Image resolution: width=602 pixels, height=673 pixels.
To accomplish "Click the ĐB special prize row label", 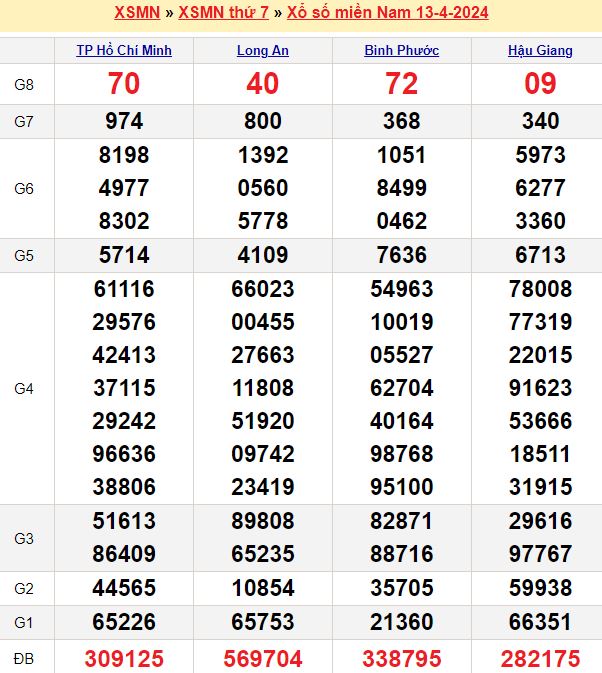I will click(25, 658).
